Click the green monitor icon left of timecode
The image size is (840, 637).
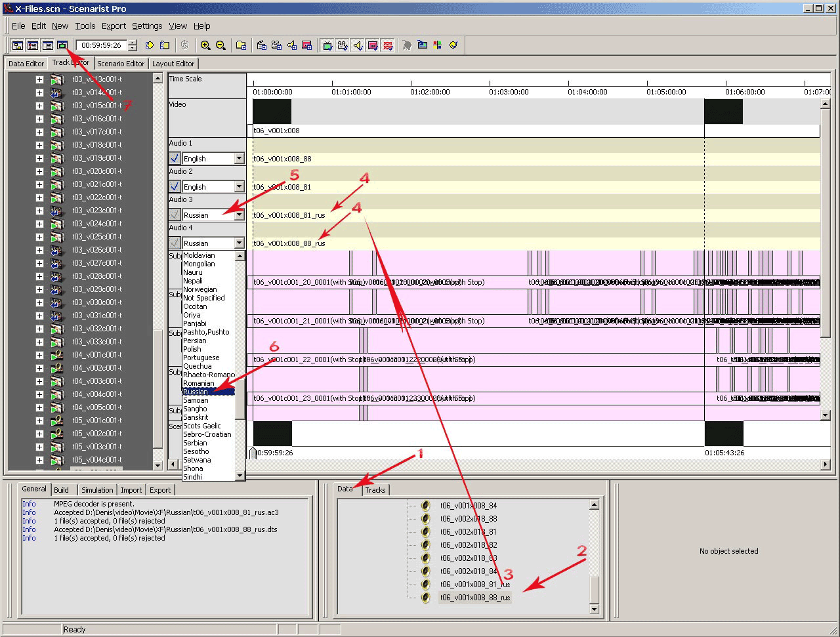point(62,45)
